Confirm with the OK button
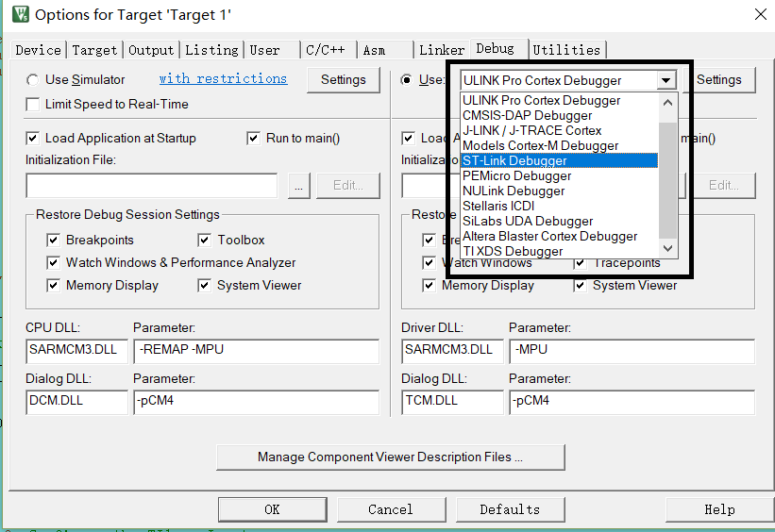This screenshot has height=532, width=775. pos(273,509)
